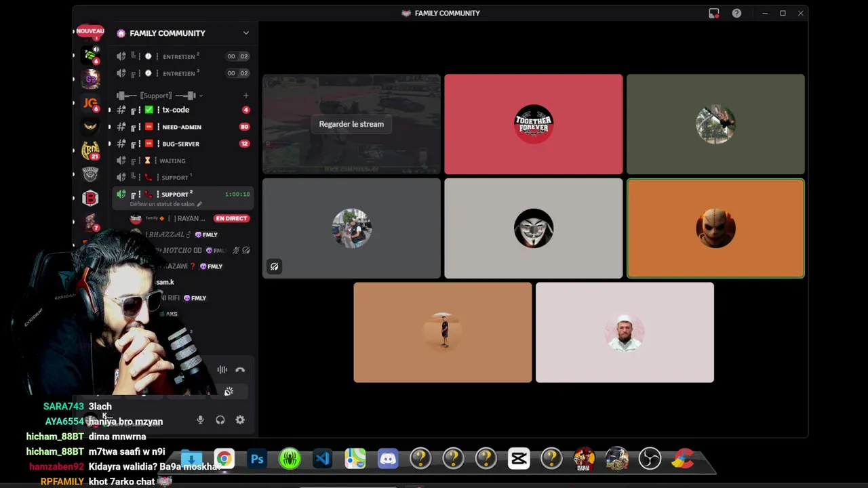Select the orange speaking participant tile
Image resolution: width=868 pixels, height=488 pixels.
coord(715,228)
